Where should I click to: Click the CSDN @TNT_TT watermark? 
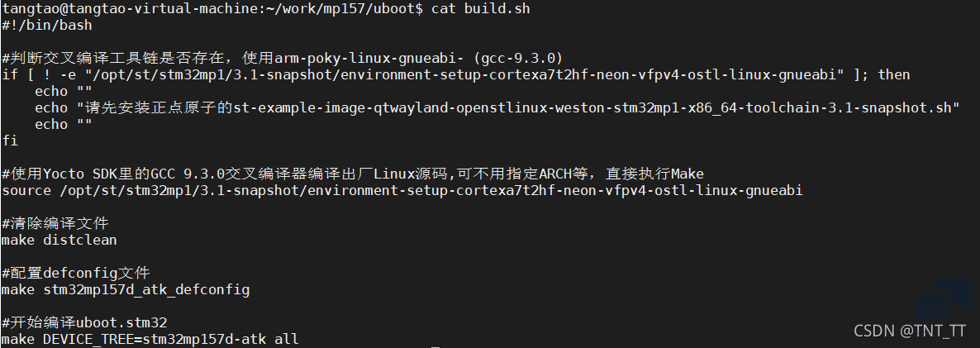tap(910, 331)
